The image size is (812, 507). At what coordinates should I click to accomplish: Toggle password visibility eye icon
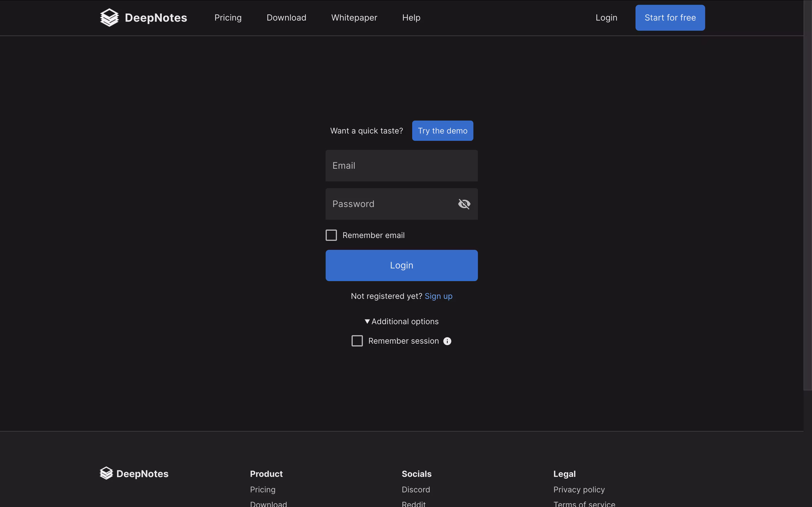click(464, 204)
